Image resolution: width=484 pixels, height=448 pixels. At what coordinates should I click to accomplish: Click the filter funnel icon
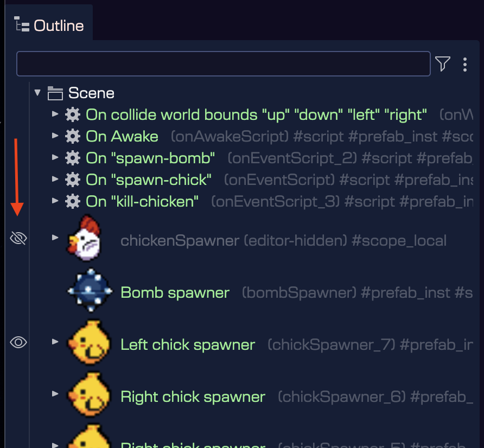point(443,64)
